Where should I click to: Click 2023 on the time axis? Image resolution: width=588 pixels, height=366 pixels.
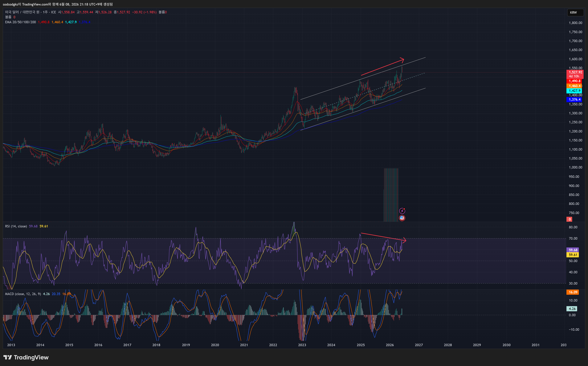click(x=302, y=345)
